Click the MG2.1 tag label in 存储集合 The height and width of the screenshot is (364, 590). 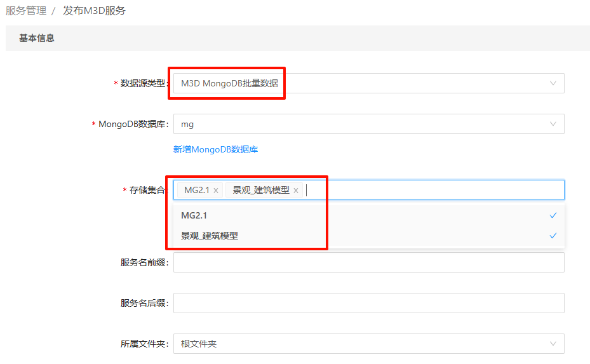(x=196, y=191)
